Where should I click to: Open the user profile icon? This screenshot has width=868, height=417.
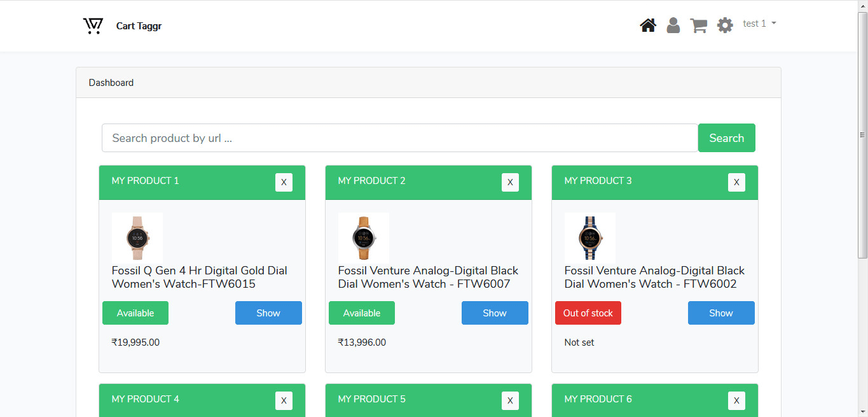click(673, 25)
